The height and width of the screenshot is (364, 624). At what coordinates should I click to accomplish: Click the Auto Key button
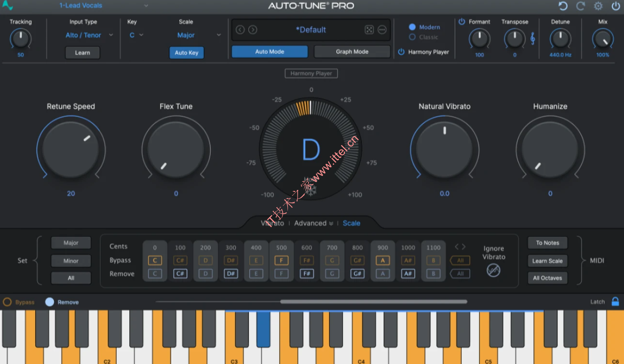point(187,53)
